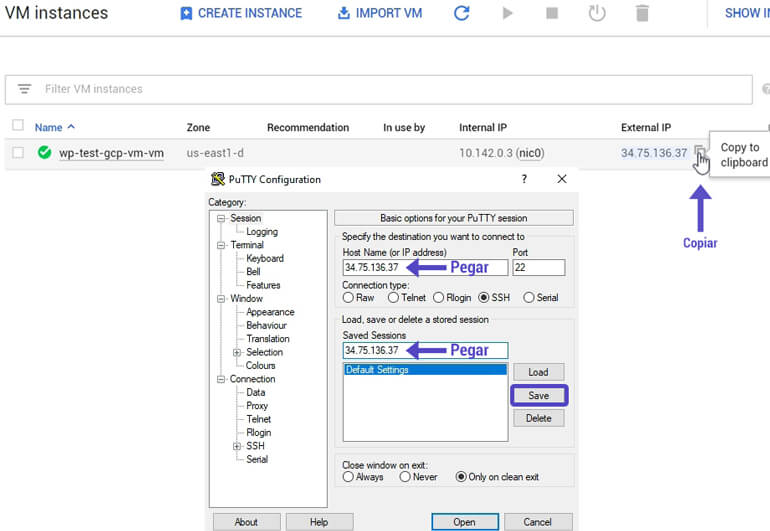Click the Host Name input field
Image resolution: width=770 pixels, height=531 pixels.
(x=425, y=268)
